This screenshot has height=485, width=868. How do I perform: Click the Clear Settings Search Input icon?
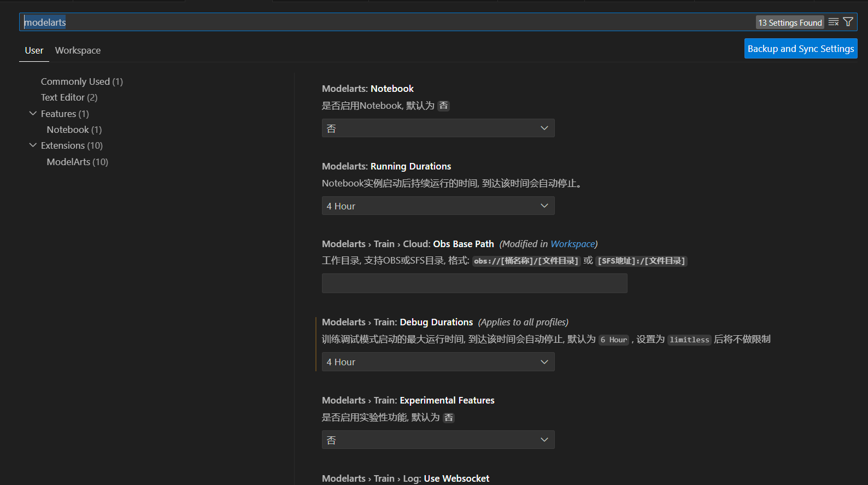(x=834, y=22)
